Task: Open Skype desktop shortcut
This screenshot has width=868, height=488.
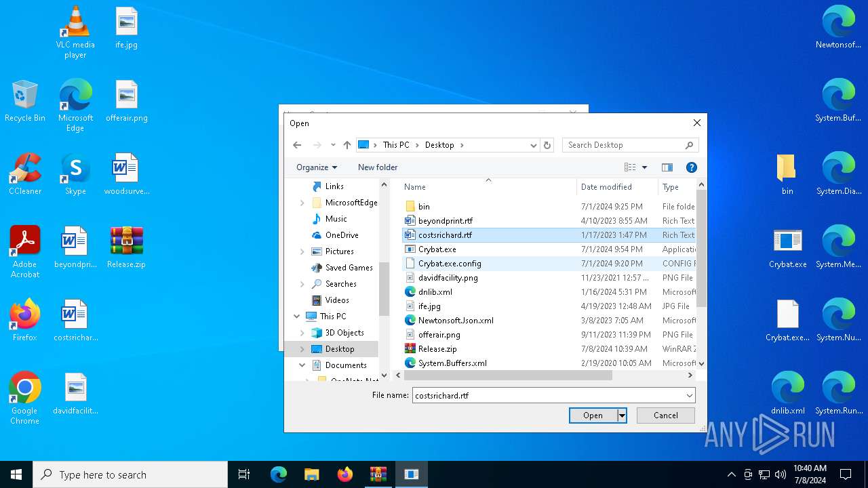Action: [75, 174]
